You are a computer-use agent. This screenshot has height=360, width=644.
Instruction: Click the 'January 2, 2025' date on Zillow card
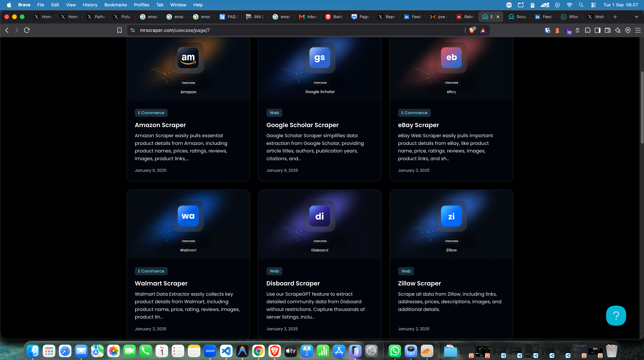414,329
